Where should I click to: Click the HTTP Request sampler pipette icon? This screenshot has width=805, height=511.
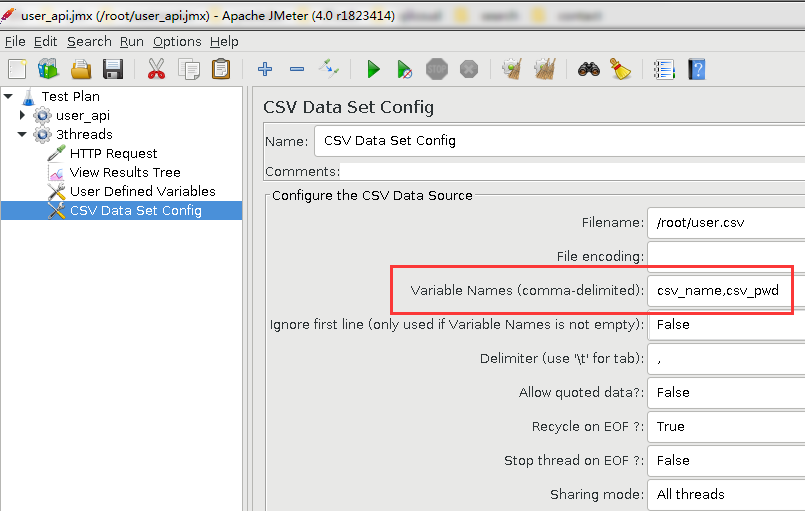click(56, 153)
